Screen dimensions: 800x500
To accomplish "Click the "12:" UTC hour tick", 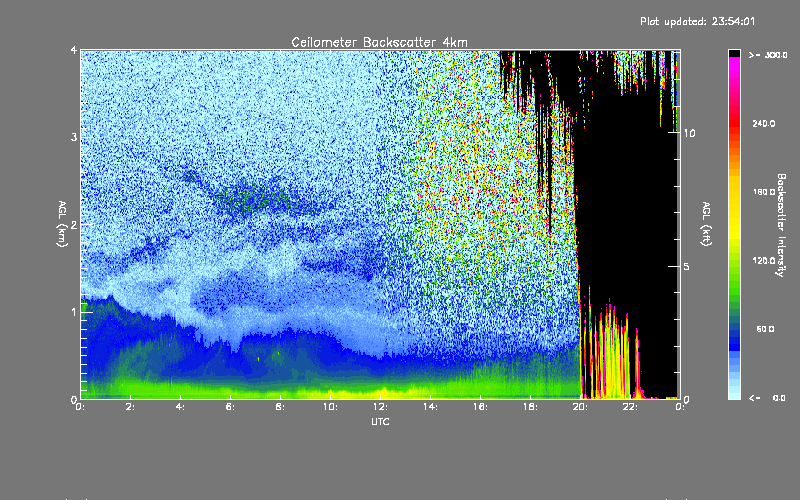I will coord(380,407).
